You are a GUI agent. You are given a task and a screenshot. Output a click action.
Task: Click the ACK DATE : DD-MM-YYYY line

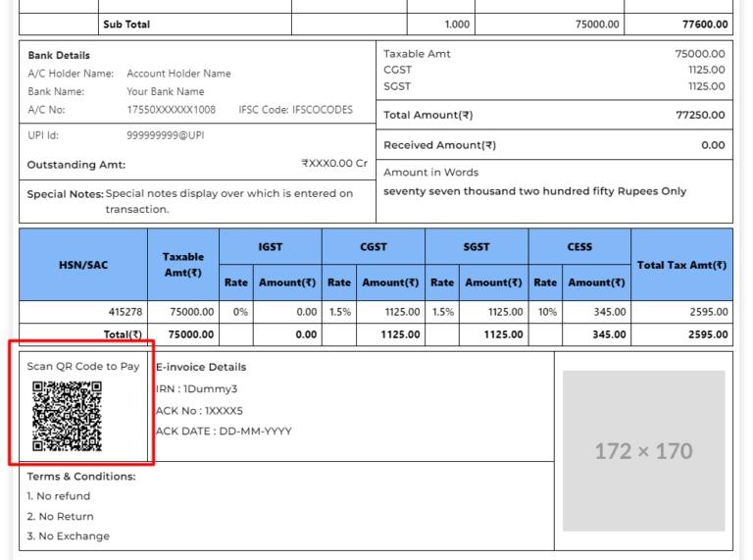[x=223, y=432]
